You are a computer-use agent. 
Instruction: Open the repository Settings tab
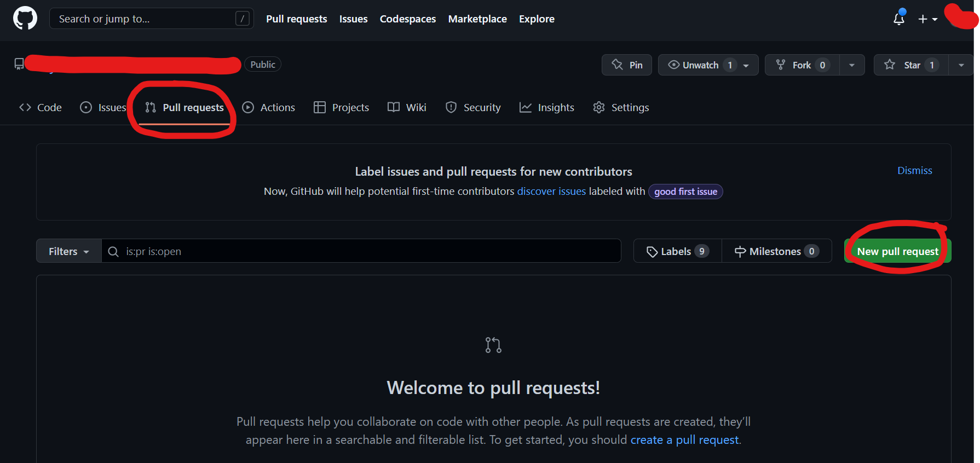(621, 107)
